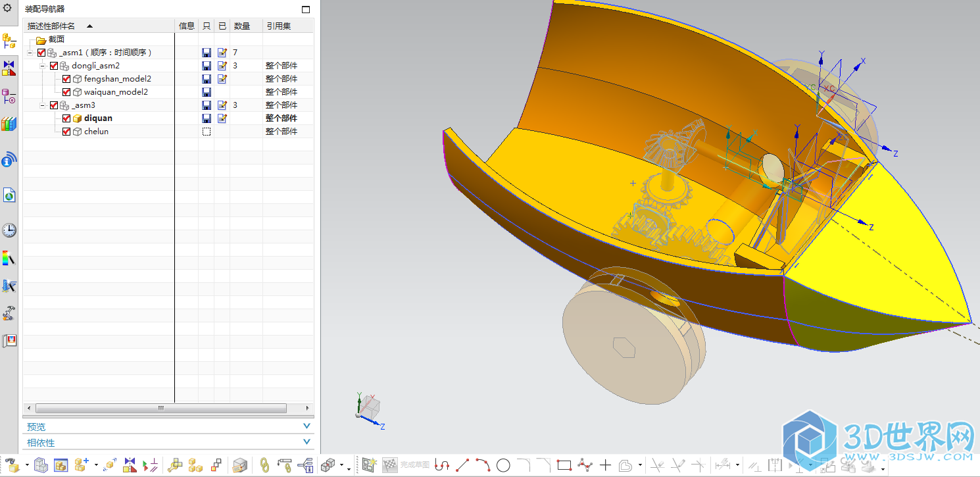Click the Chamfer sketch tool
Viewport: 980px width, 477px height.
click(543, 465)
